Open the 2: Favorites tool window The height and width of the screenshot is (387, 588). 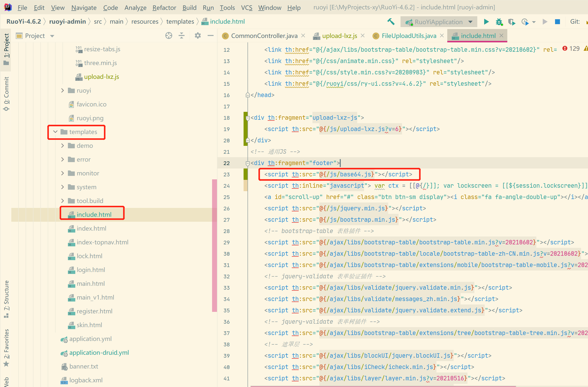tap(6, 348)
